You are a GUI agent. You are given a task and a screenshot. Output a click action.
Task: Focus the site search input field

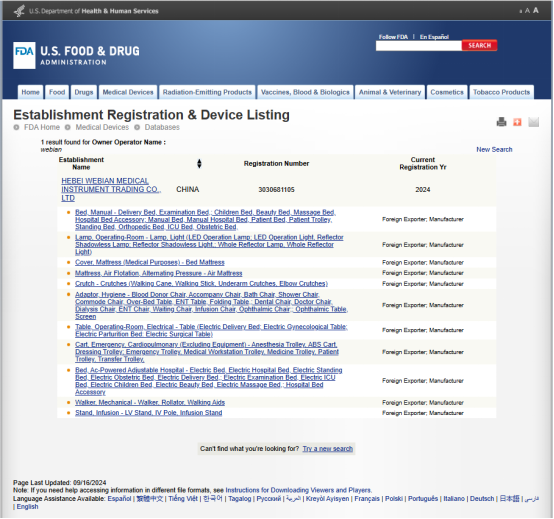pos(419,46)
